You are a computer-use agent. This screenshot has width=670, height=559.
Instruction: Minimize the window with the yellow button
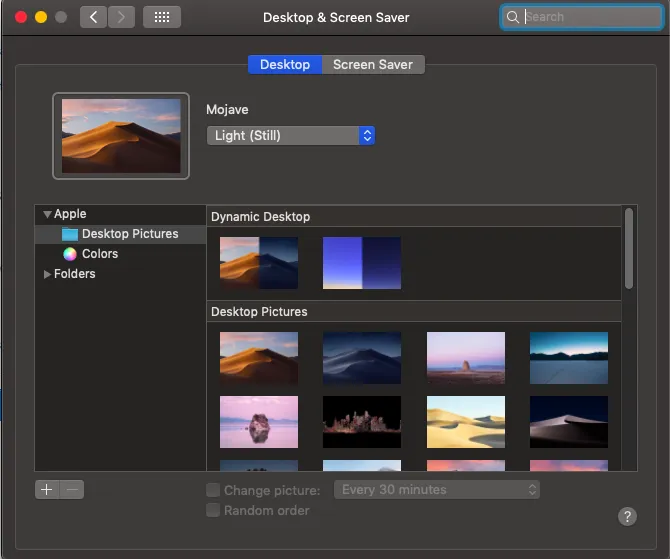pyautogui.click(x=41, y=17)
